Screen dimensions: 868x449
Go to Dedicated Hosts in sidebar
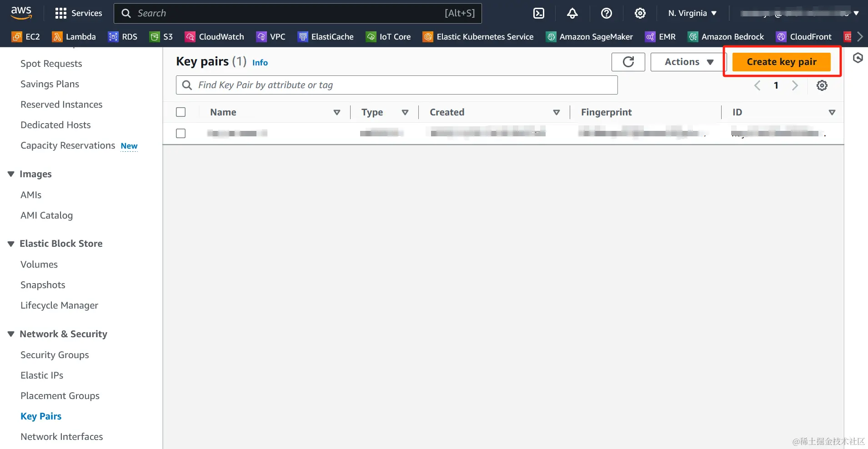[55, 125]
